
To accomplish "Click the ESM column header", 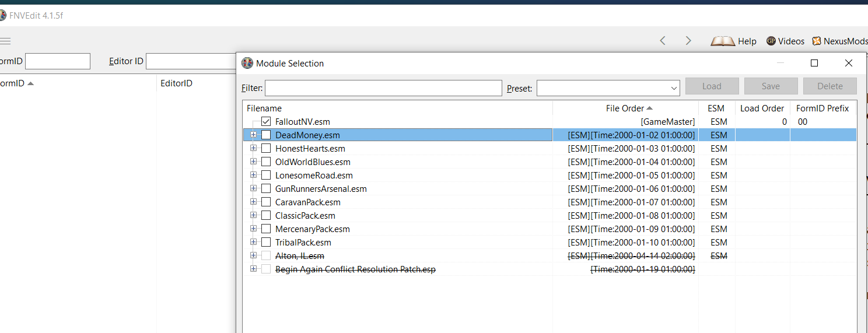I will (716, 108).
